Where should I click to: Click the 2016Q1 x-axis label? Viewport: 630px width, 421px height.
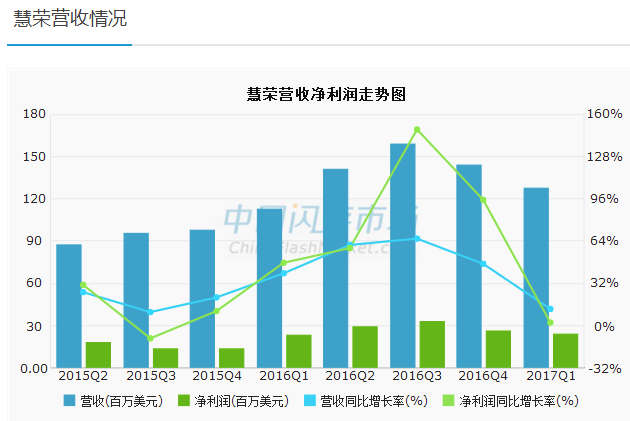point(284,376)
